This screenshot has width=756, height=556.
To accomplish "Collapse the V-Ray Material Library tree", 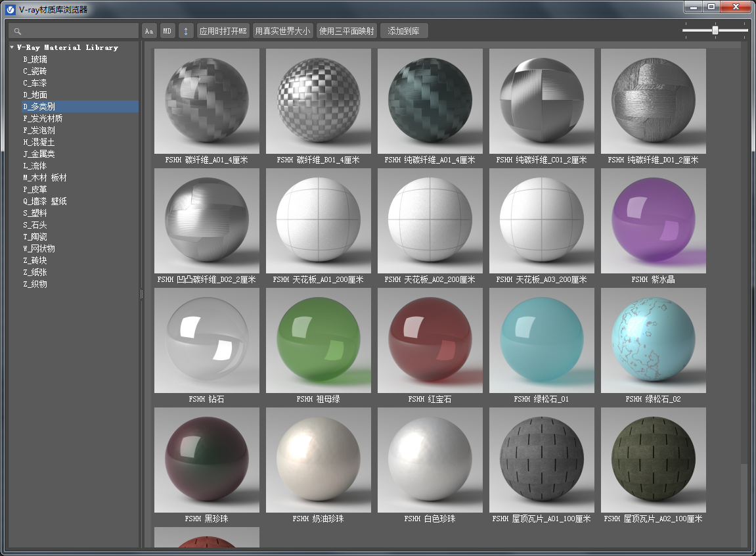I will pyautogui.click(x=12, y=47).
